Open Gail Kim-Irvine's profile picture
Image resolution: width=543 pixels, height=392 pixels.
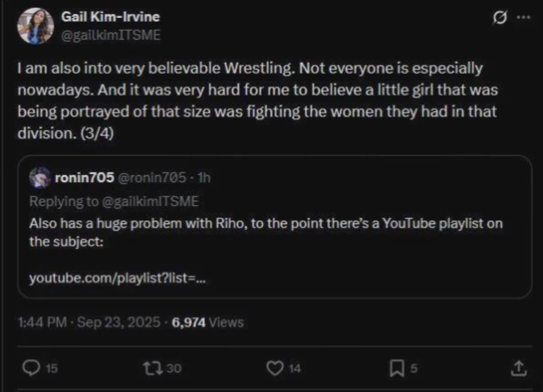(35, 26)
